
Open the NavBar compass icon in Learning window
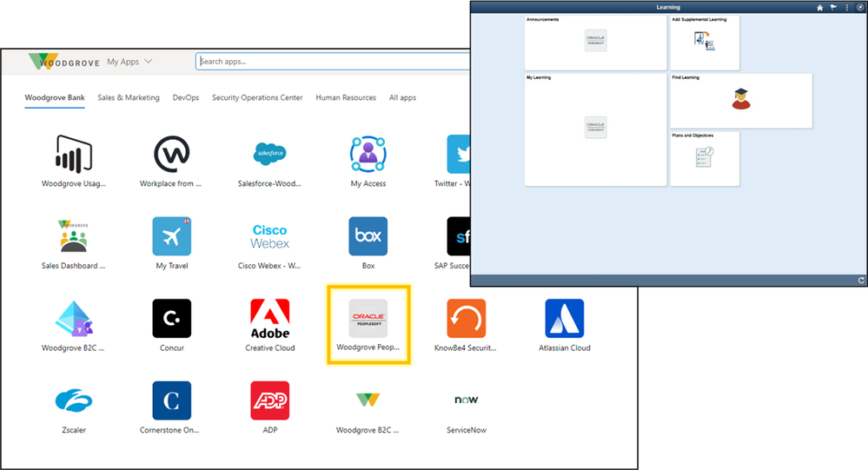coord(859,8)
